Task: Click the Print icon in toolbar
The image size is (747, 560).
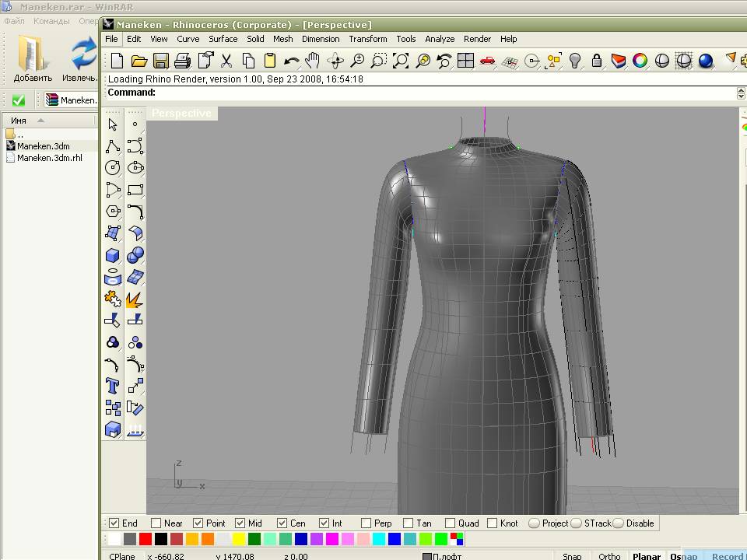Action: pyautogui.click(x=183, y=61)
